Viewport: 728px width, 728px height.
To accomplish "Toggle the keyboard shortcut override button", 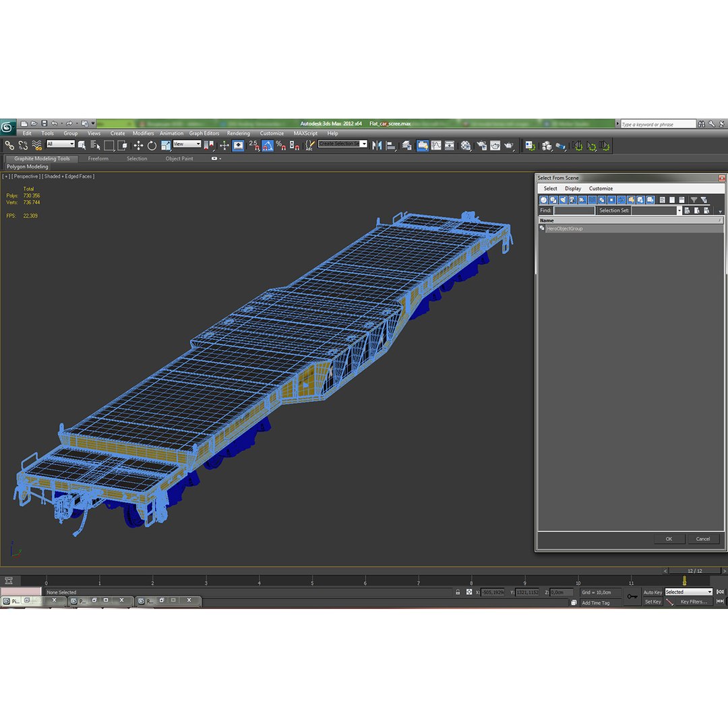I will pyautogui.click(x=238, y=146).
